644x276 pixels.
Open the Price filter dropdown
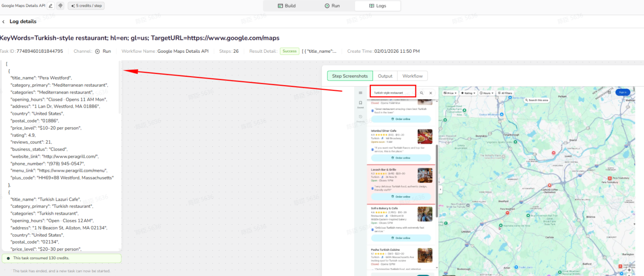point(450,93)
